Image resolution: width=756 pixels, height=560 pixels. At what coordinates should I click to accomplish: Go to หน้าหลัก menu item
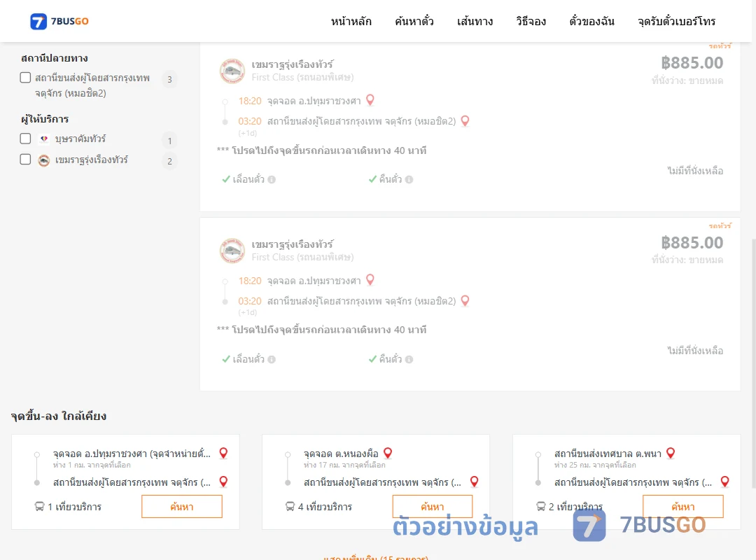tap(351, 21)
